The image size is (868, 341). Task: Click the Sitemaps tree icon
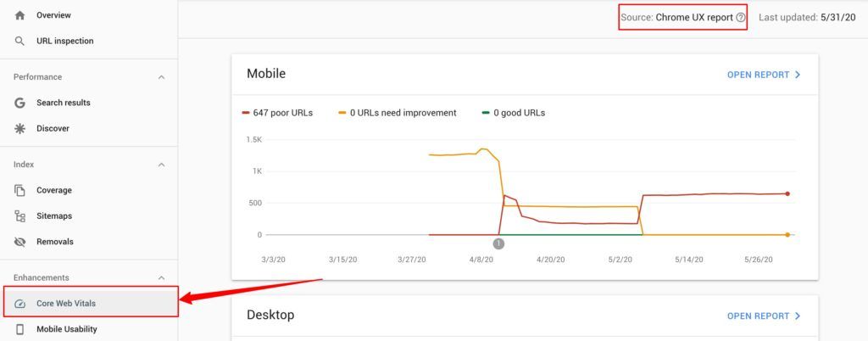coord(20,216)
